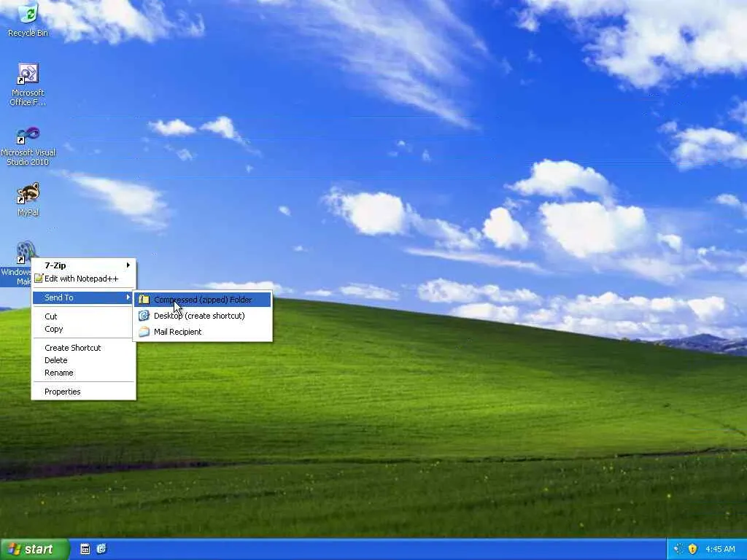Viewport: 747px width, 560px height.
Task: Click the Notepad++ icon beside Edit with Notepad++
Action: pos(39,279)
